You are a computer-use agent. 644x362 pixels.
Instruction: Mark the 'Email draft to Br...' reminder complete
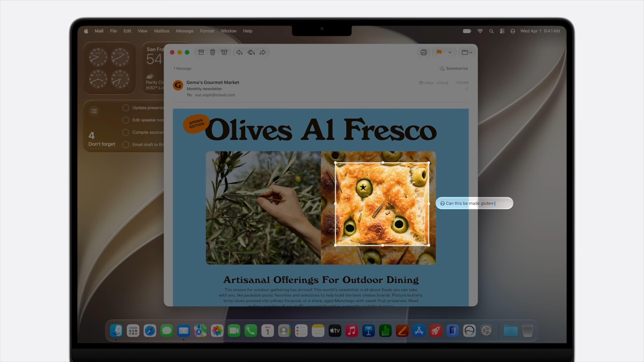pos(126,144)
